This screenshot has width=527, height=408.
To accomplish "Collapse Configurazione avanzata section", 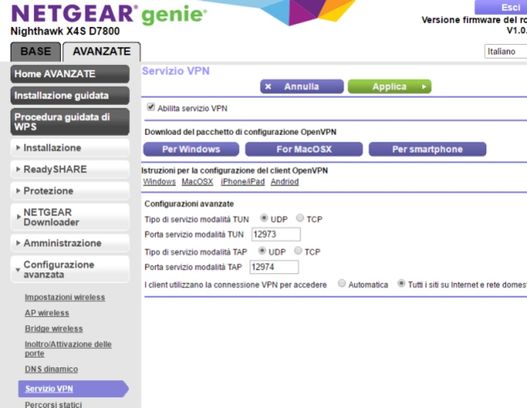I will pos(70,270).
